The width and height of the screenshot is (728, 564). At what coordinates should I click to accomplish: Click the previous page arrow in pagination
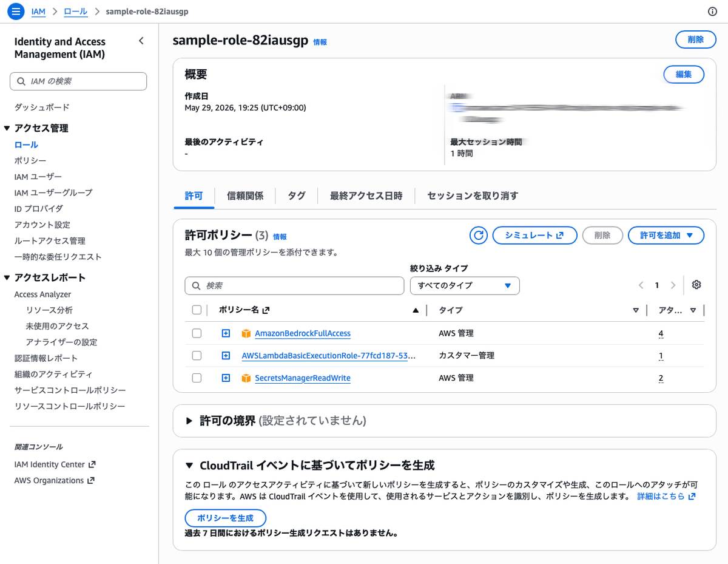(641, 285)
